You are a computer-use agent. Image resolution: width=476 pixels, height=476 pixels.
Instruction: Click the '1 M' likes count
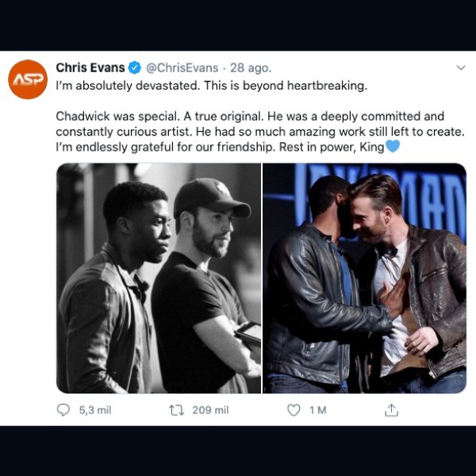click(x=317, y=410)
